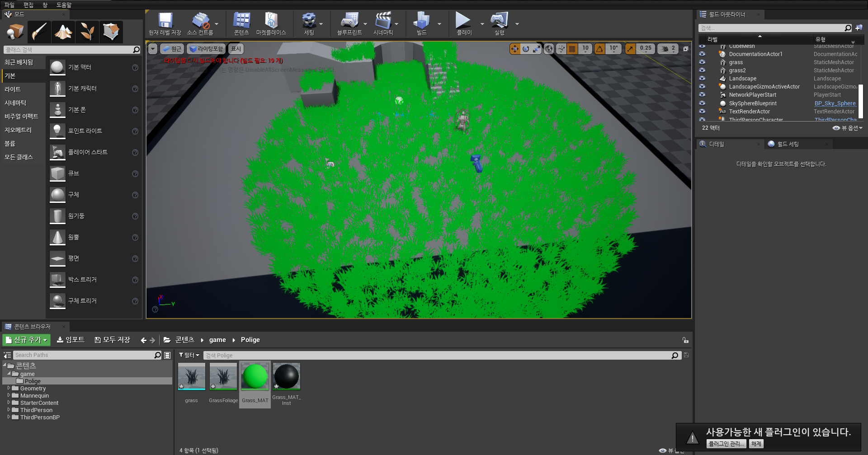Select scale gizmo tool in viewport

(537, 49)
